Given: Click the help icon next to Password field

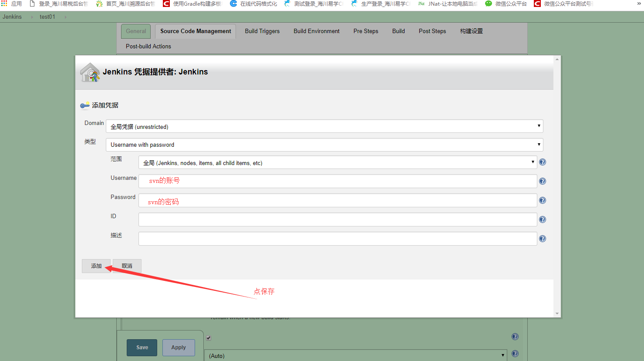Looking at the screenshot, I should (543, 200).
